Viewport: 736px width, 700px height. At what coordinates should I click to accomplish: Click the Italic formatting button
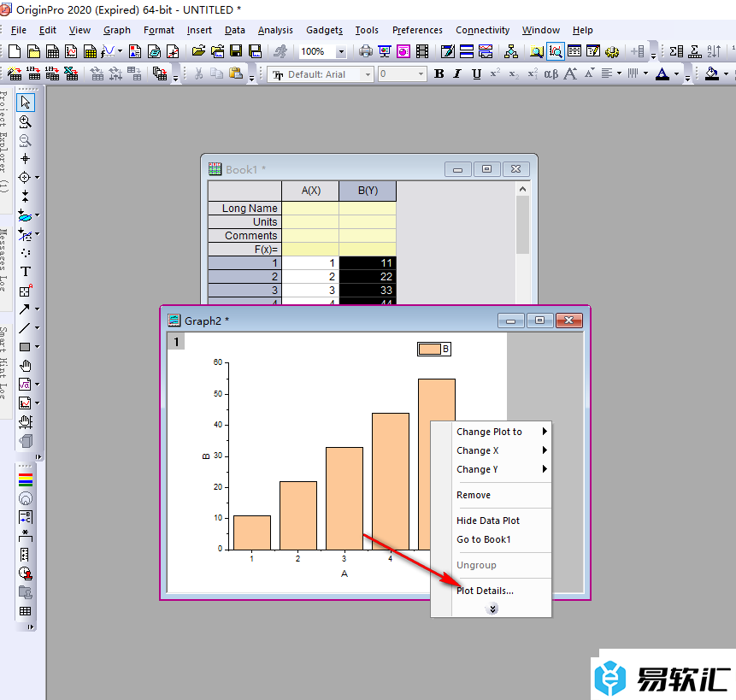457,74
